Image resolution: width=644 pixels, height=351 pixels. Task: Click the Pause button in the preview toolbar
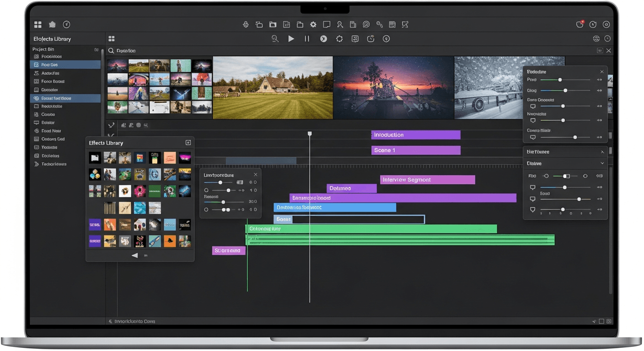(x=307, y=39)
